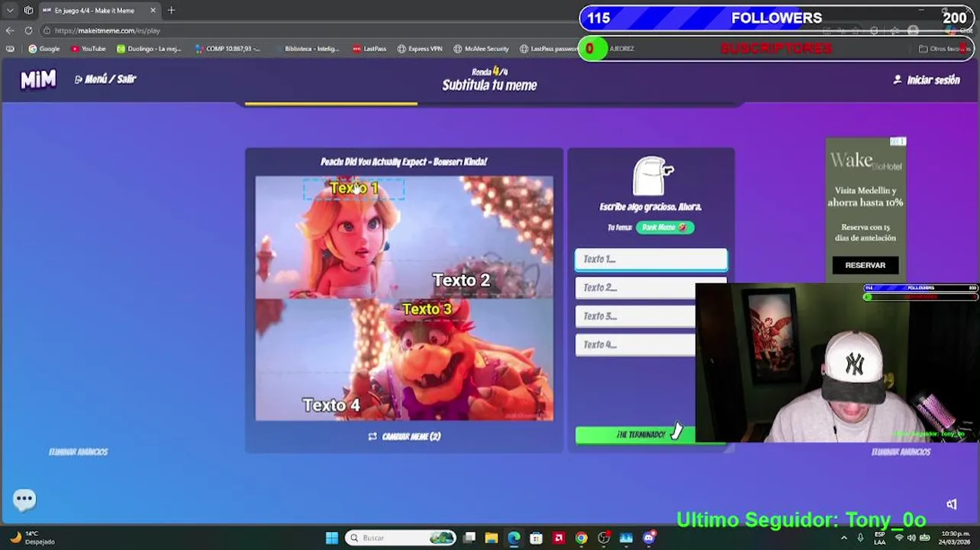980x550 pixels.
Task: Open McAfee Security bookmark
Action: (x=481, y=48)
